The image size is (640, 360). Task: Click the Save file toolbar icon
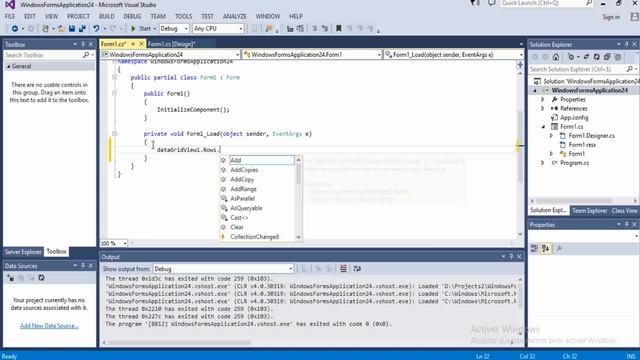pyautogui.click(x=72, y=29)
